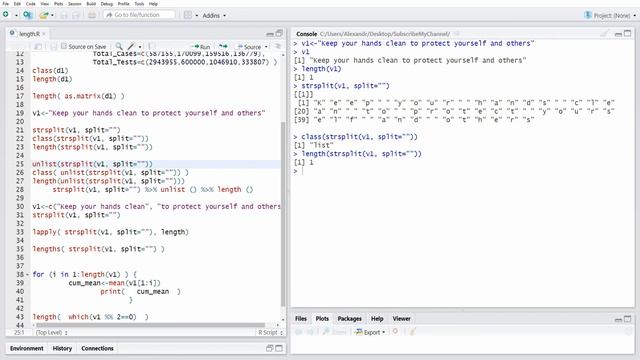Click the editor save file icon
The width and height of the screenshot is (640, 360).
(53, 47)
